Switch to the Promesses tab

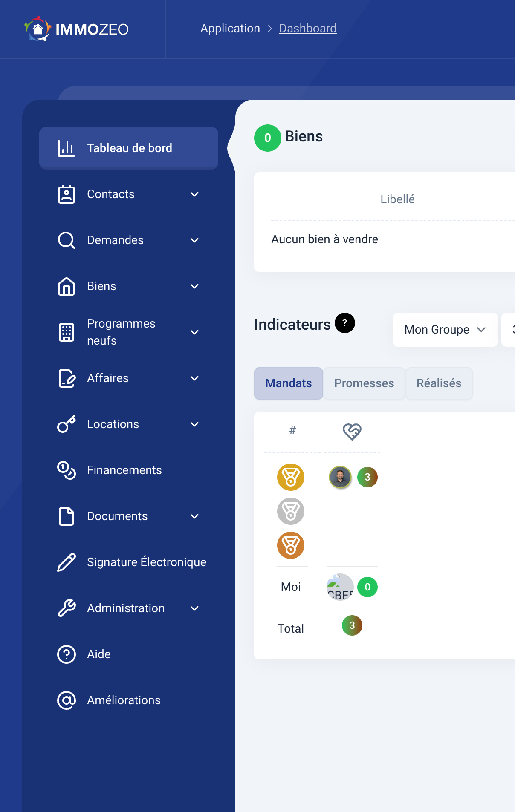click(x=364, y=383)
